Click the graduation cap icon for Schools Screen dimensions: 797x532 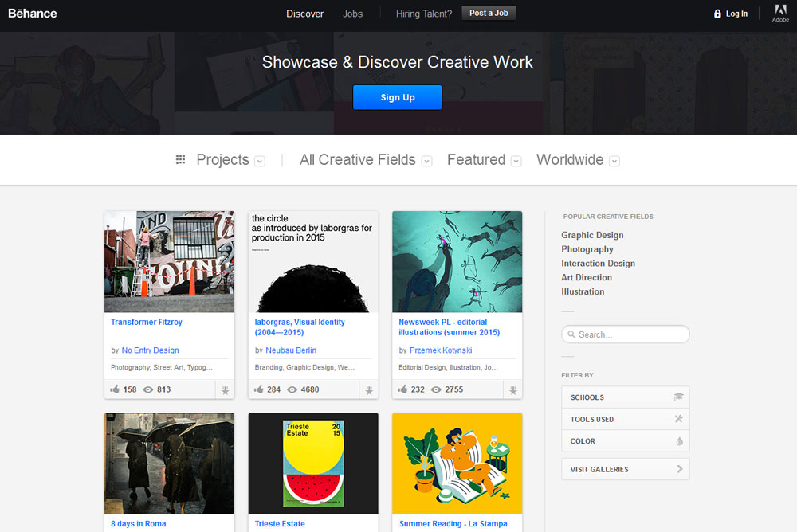pyautogui.click(x=678, y=397)
